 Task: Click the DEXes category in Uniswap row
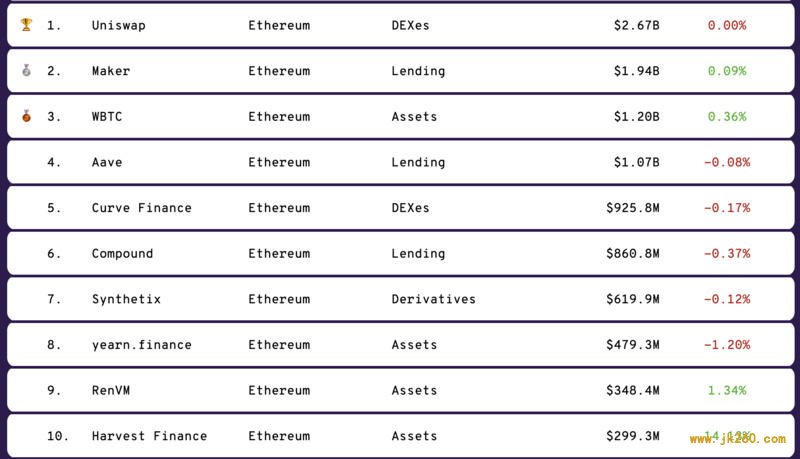click(410, 26)
